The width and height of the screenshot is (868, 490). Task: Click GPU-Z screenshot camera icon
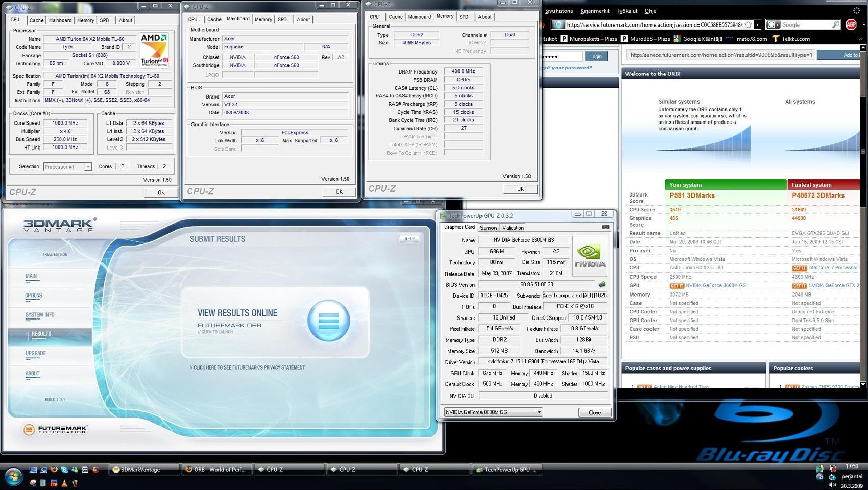(606, 227)
